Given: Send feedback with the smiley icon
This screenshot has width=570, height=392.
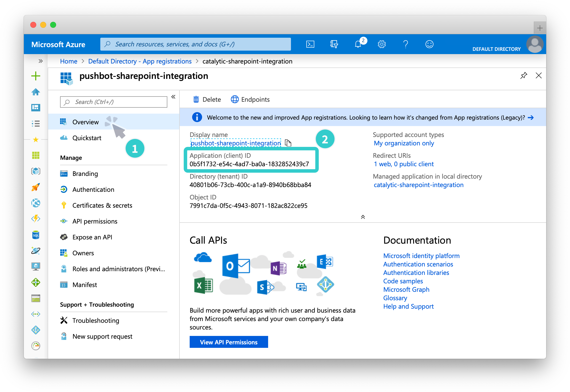Looking at the screenshot, I should [x=429, y=44].
